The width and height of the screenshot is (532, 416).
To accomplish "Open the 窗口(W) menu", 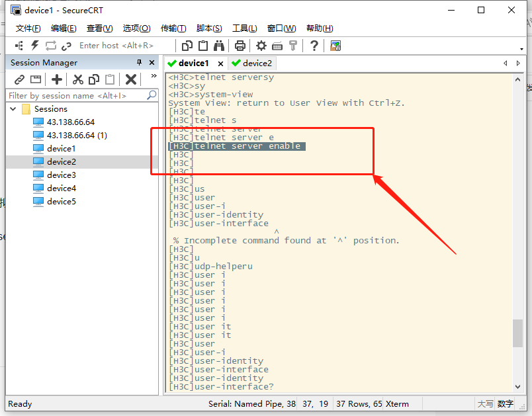I will coord(281,28).
